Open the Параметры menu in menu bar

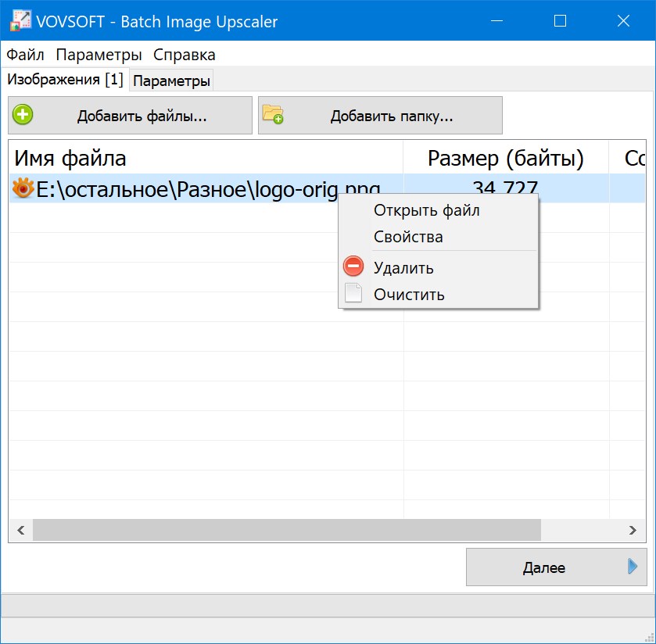(99, 55)
